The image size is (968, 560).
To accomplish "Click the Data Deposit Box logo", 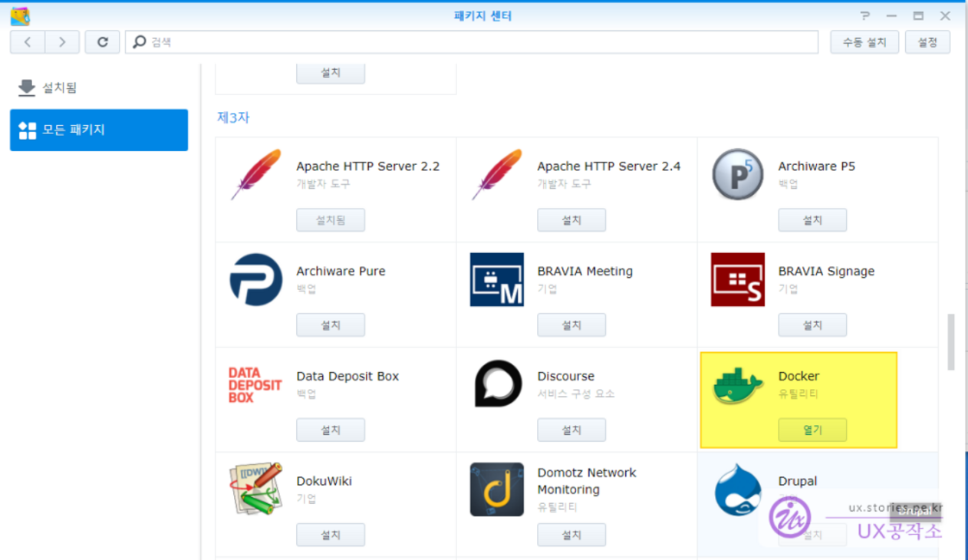I will pos(255,384).
